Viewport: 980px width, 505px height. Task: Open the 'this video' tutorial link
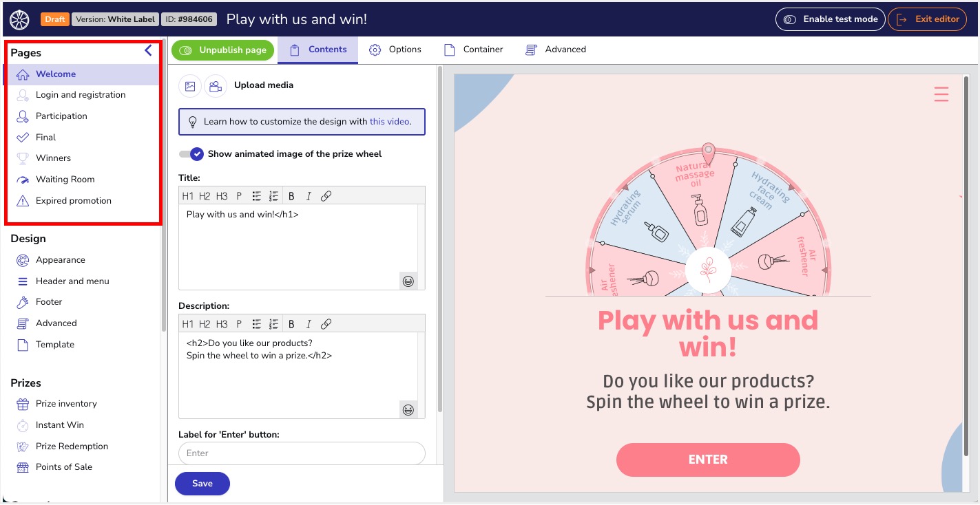[x=390, y=122]
